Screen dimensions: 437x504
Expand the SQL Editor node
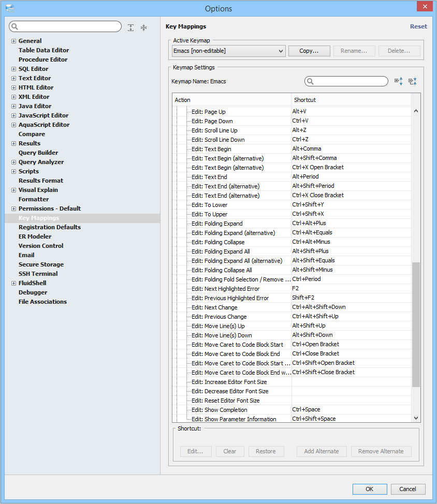13,69
